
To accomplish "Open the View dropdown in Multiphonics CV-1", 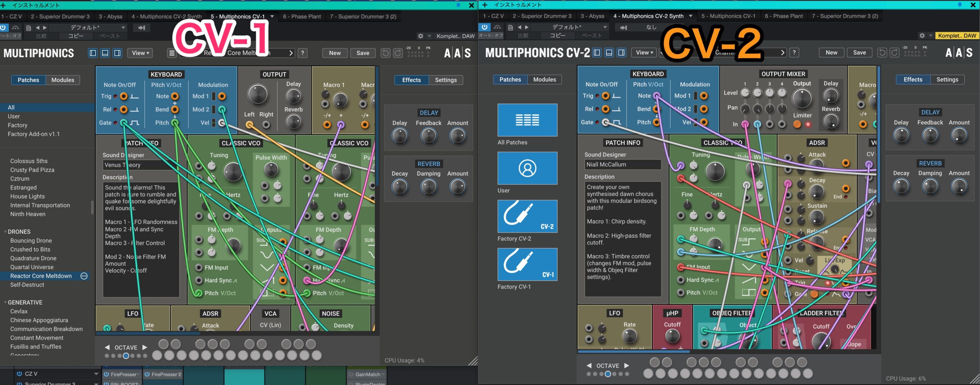I will (140, 53).
